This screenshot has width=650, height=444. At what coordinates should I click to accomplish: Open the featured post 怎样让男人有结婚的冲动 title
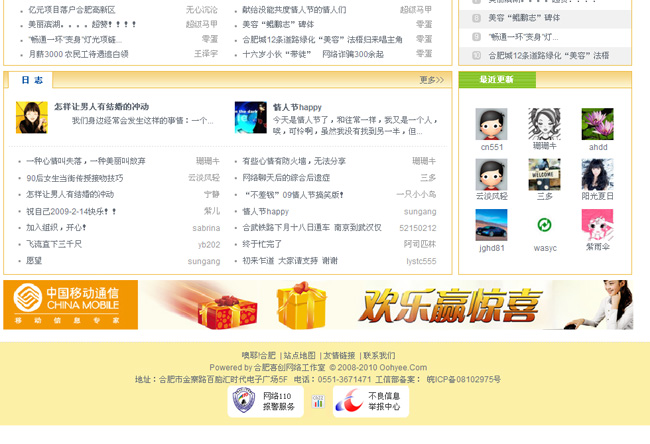tap(102, 107)
